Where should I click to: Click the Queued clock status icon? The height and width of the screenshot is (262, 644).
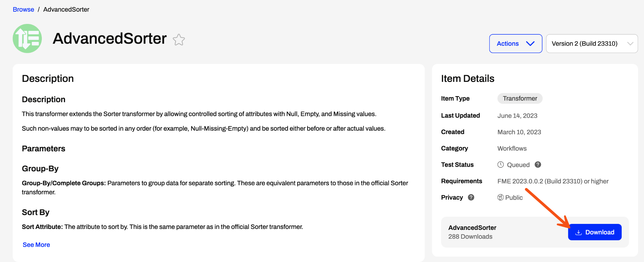(x=501, y=164)
